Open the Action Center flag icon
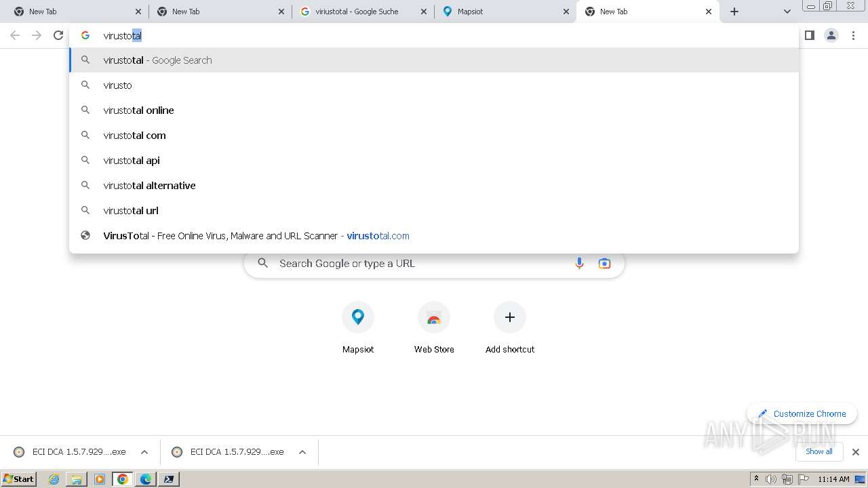868x488 pixels. coord(804,479)
